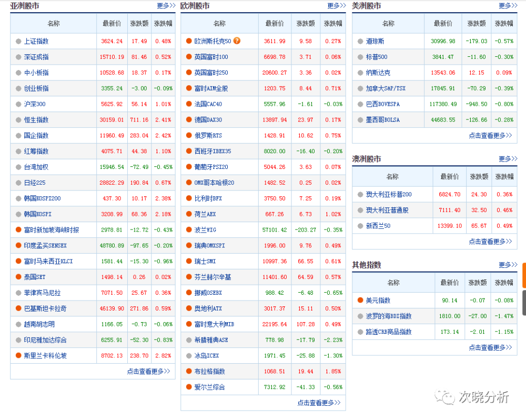Click the orange dot beside 德国DAX30

(x=189, y=119)
